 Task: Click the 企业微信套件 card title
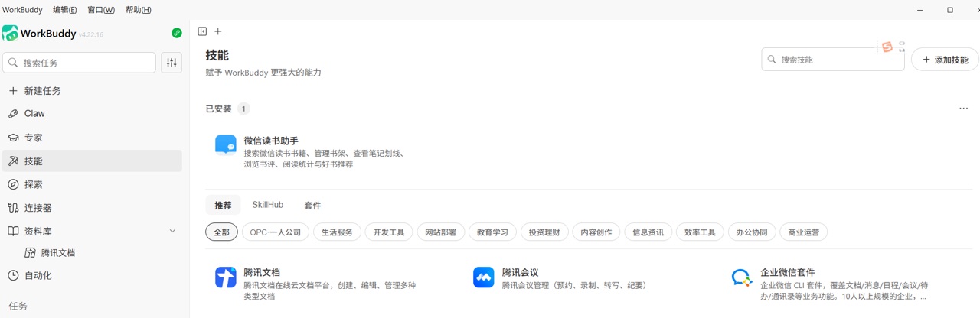point(788,272)
